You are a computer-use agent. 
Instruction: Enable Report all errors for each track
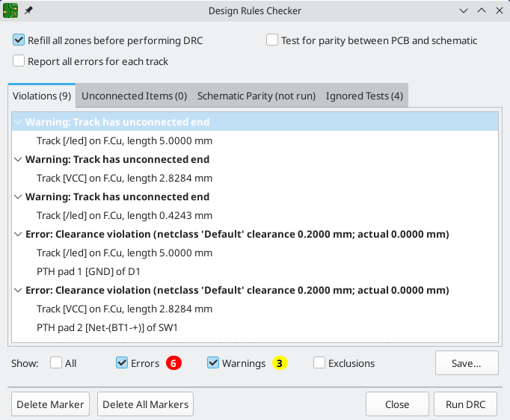coord(19,61)
